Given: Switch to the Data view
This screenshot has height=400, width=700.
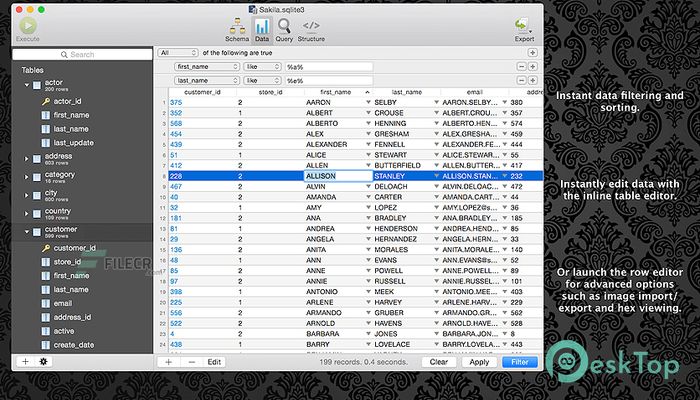Looking at the screenshot, I should click(262, 30).
